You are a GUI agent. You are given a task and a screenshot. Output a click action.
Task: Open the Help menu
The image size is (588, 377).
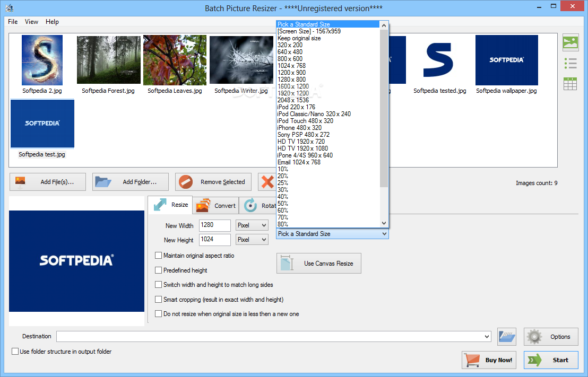(x=52, y=22)
